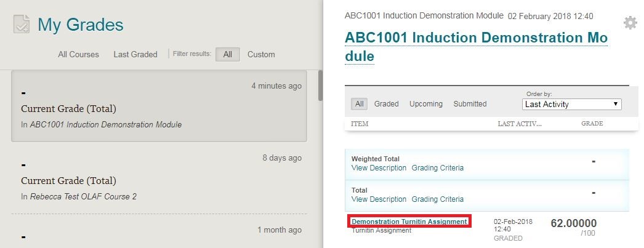View Description for Weighted Total
The image size is (644, 248).
379,168
